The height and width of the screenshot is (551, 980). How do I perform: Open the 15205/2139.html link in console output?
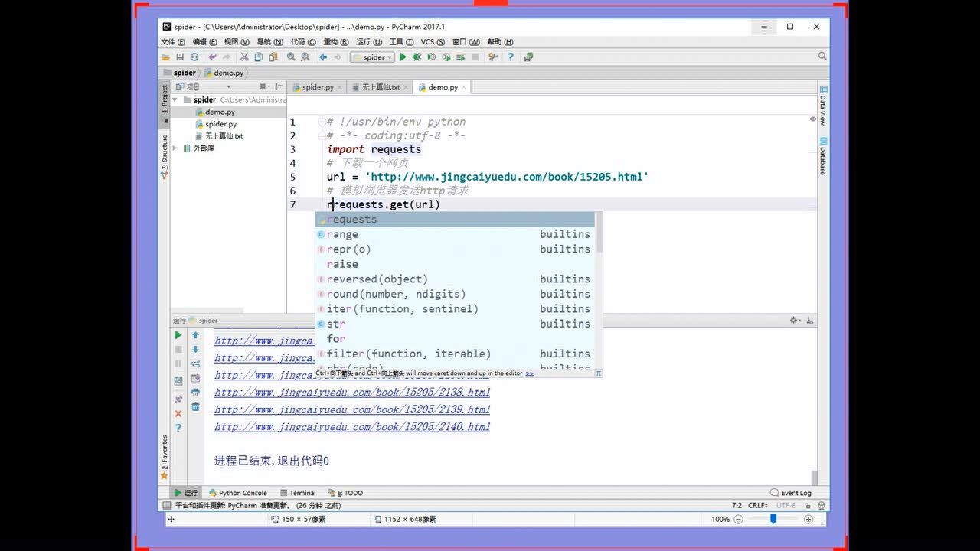click(x=352, y=410)
